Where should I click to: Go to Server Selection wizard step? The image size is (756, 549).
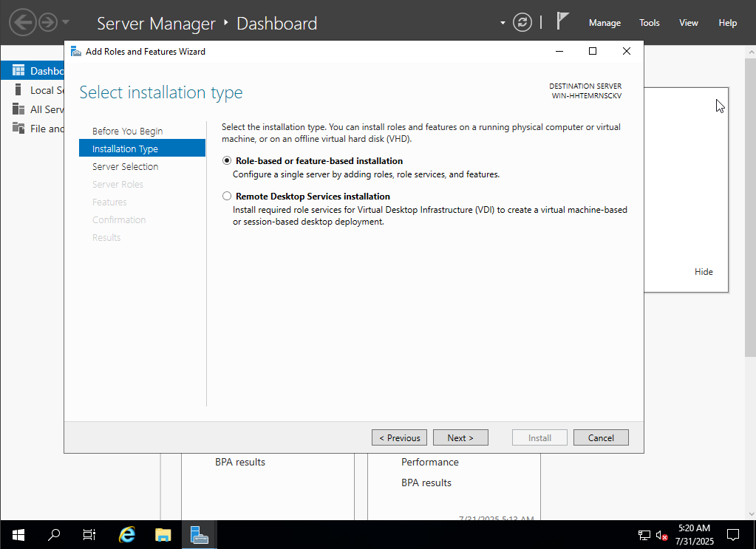pos(125,167)
